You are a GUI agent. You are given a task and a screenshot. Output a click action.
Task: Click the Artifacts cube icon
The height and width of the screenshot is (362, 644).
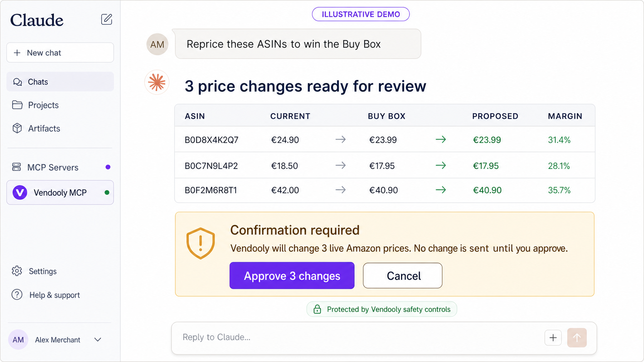pyautogui.click(x=17, y=128)
